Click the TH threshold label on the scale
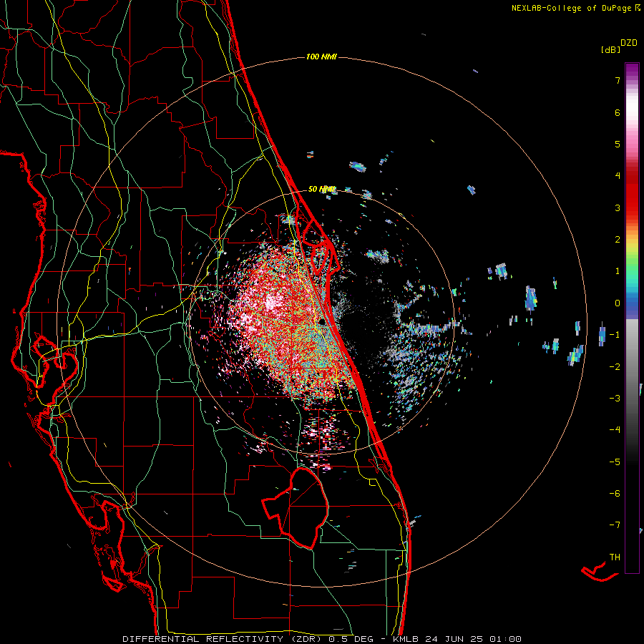Image resolution: width=644 pixels, height=644 pixels. click(x=615, y=557)
